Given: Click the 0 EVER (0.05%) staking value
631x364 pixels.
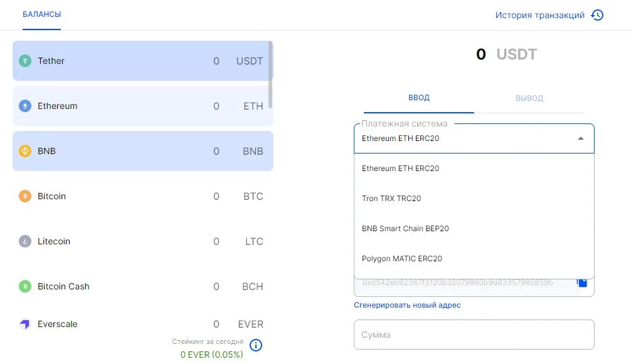Looking at the screenshot, I should (211, 355).
